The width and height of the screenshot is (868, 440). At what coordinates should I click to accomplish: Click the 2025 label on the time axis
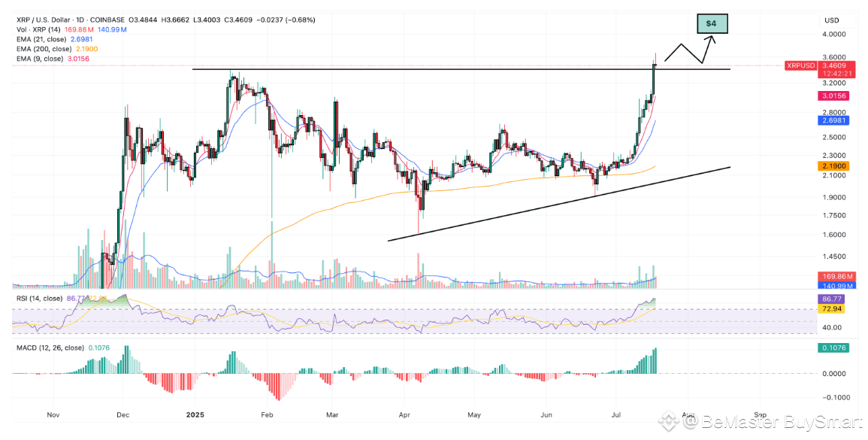coord(195,414)
